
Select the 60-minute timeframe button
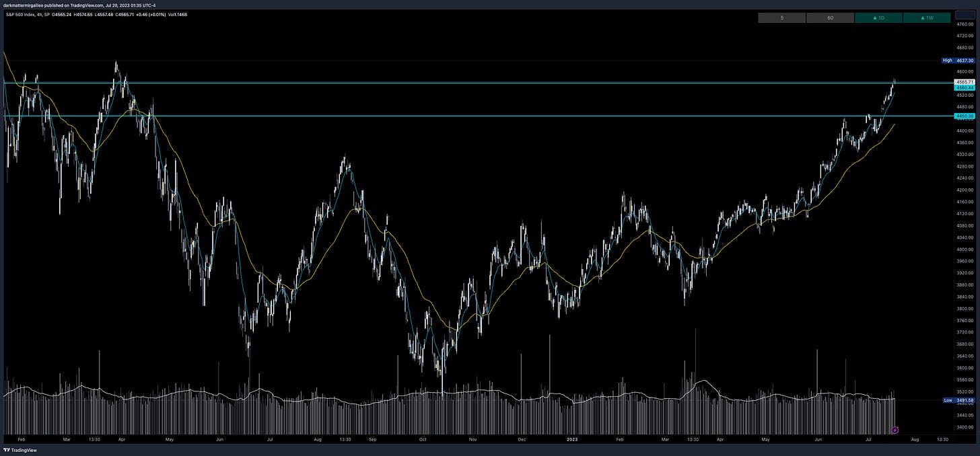[830, 17]
